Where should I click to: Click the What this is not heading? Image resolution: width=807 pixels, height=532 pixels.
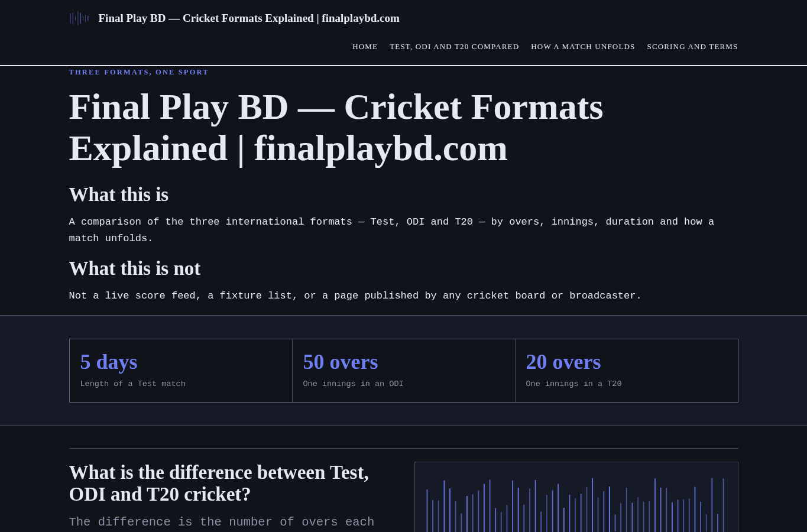coord(135,268)
